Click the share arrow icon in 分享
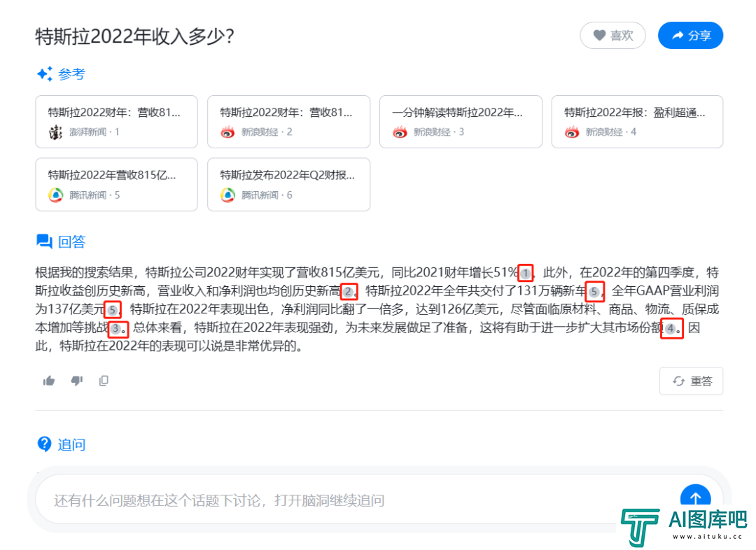Image resolution: width=756 pixels, height=550 pixels. point(678,35)
